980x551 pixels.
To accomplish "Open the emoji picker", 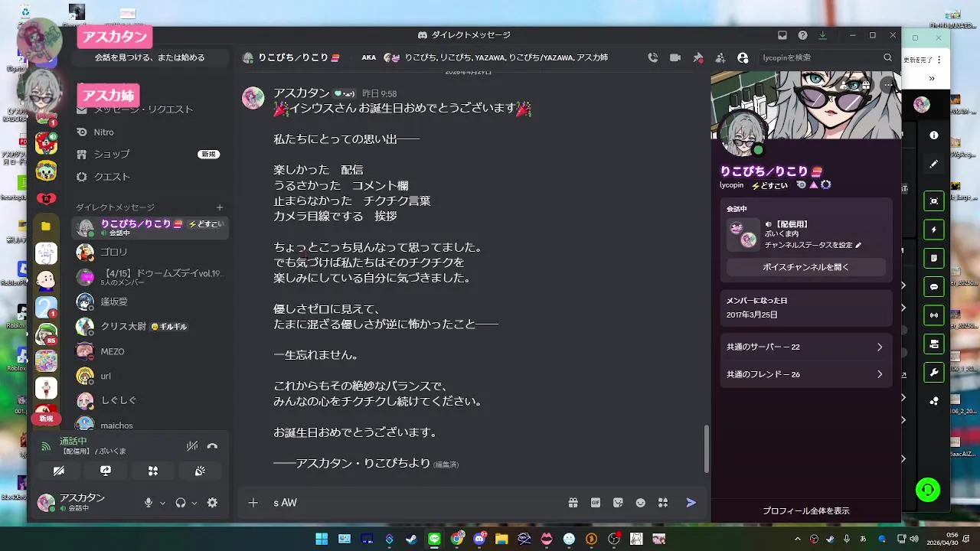I will [x=641, y=503].
